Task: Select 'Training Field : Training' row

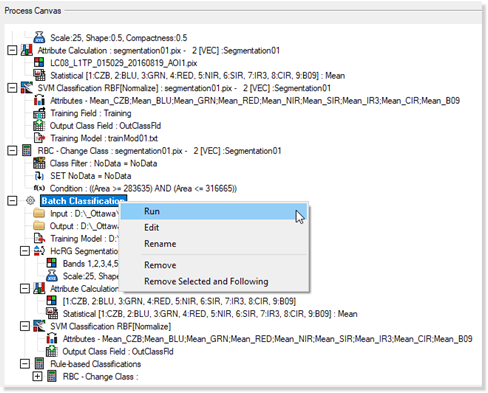Action: [x=91, y=113]
